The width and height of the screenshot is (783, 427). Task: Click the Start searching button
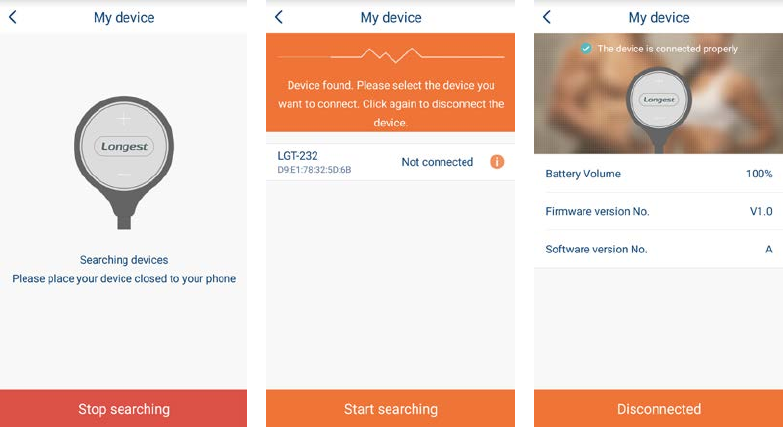391,409
